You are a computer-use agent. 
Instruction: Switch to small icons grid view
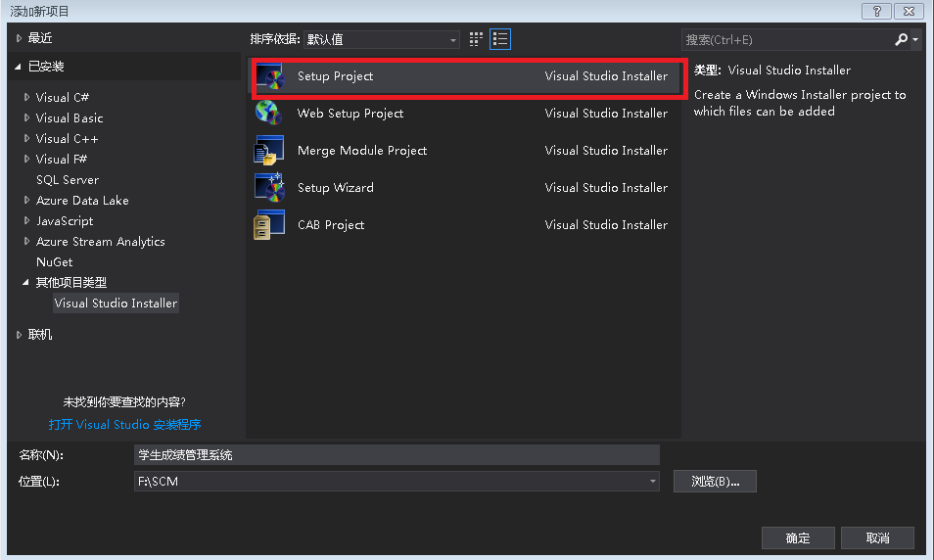coord(476,39)
